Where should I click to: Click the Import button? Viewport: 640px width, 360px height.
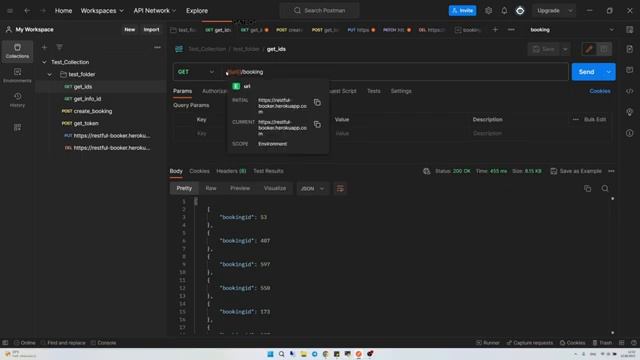(x=151, y=29)
